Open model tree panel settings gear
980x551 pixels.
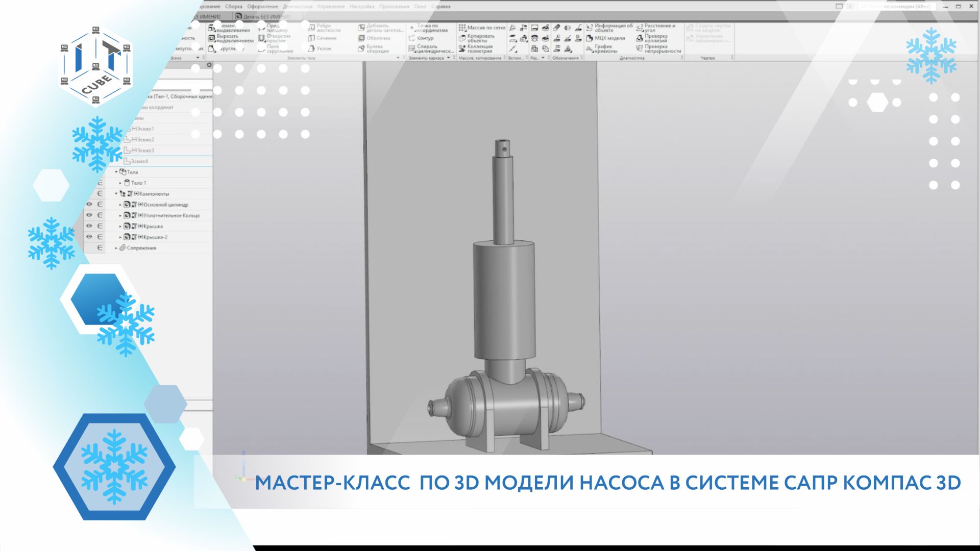tap(209, 65)
